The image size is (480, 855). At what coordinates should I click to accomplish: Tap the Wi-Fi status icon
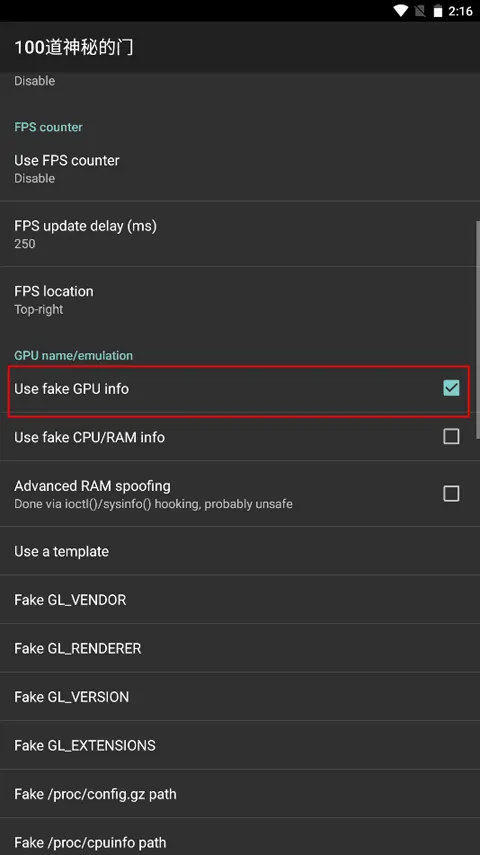(x=400, y=11)
